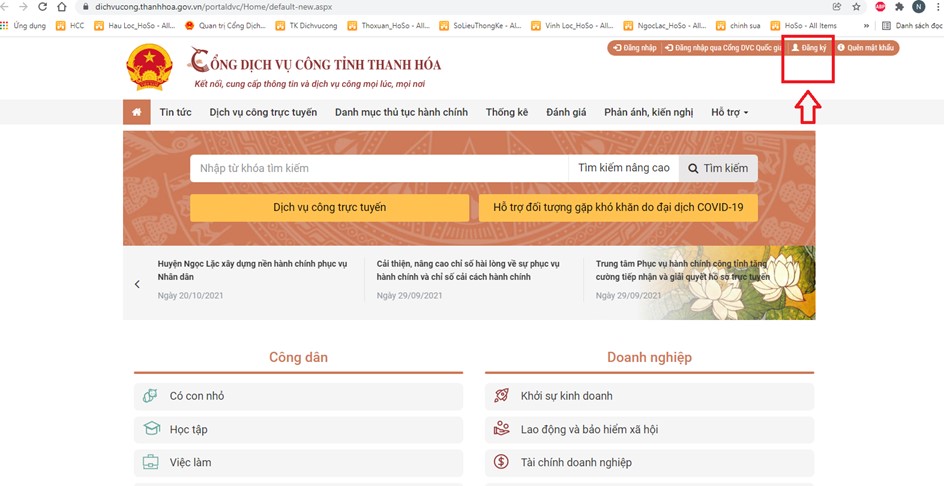Open the Huyện Ngọc Lặc news headline

tap(252, 270)
